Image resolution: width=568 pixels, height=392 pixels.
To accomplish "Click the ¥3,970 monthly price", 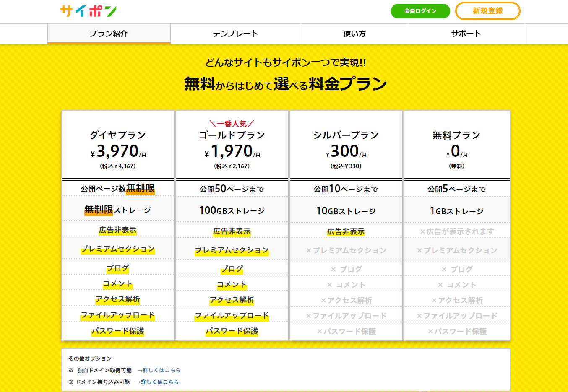I will [x=118, y=151].
